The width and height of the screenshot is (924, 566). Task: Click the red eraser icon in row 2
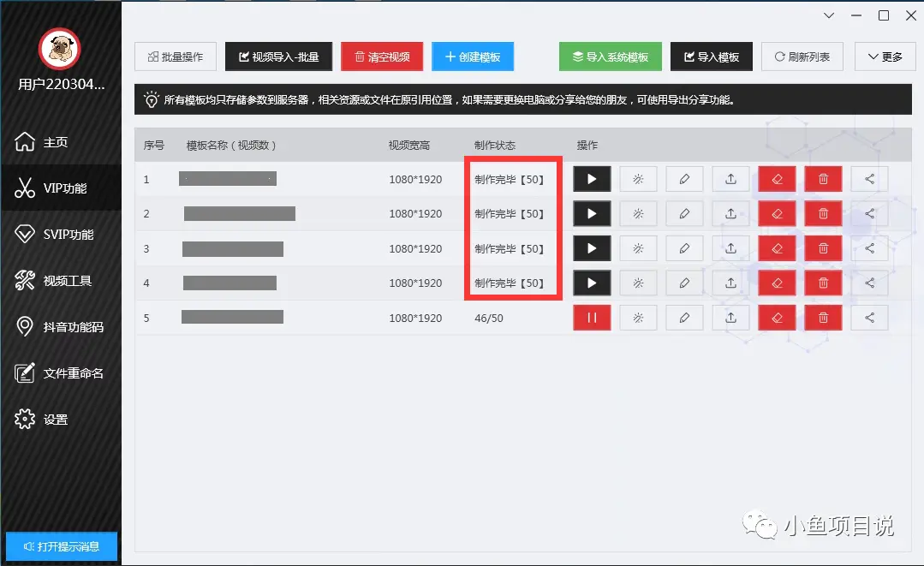[778, 214]
